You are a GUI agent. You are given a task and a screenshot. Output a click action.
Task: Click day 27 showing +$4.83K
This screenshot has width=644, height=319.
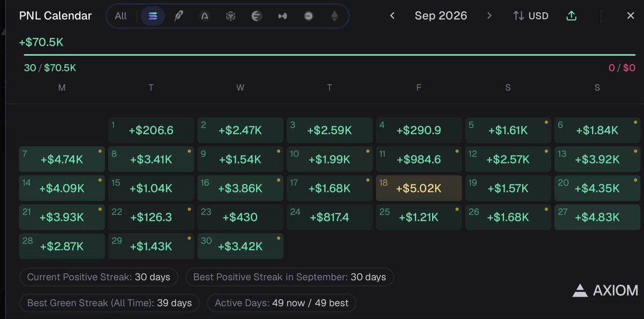tap(597, 217)
